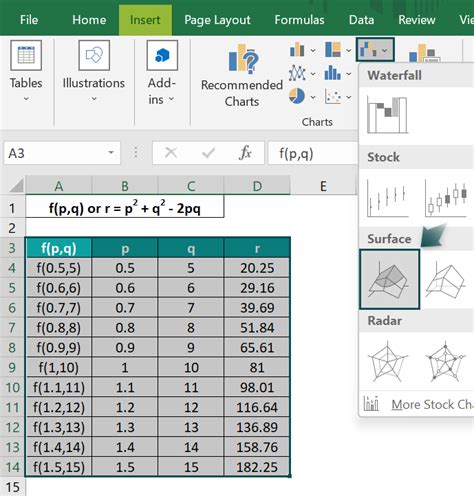This screenshot has width=474, height=496.
Task: Open More Stock Charts link
Action: pos(418,404)
